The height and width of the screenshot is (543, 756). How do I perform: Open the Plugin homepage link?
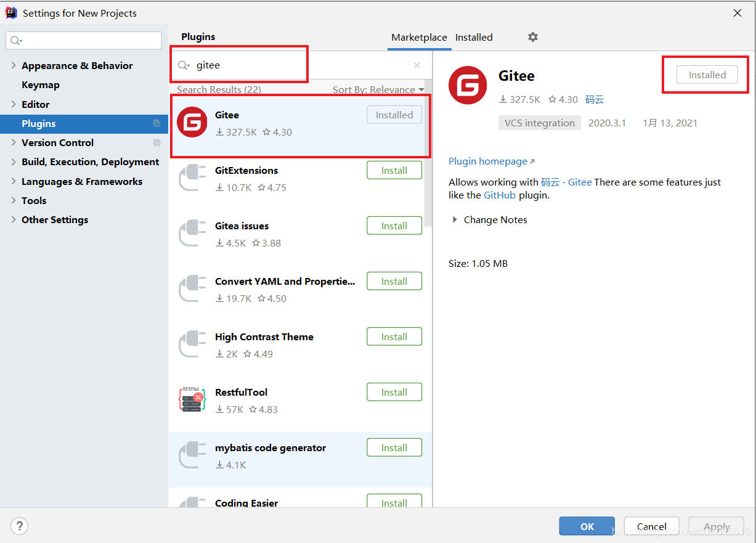coord(492,161)
